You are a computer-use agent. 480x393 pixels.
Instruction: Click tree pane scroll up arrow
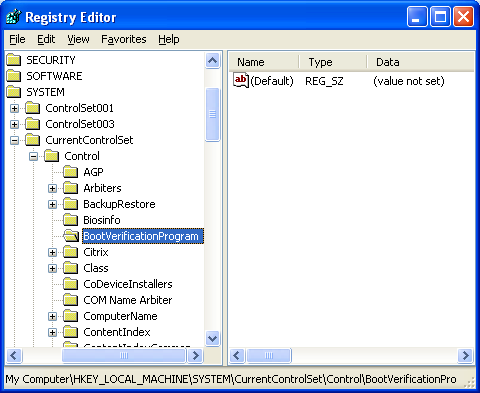click(212, 61)
